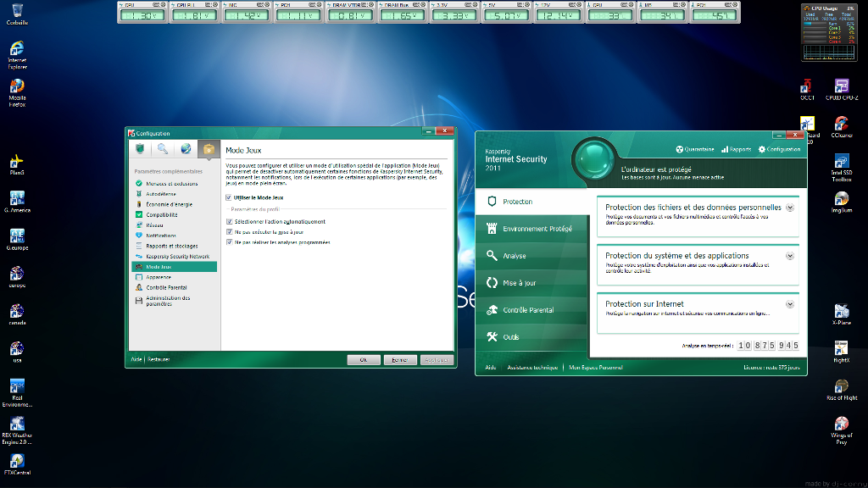Launch Internet Explorer from the desktop
Image resolution: width=868 pixels, height=488 pixels.
click(x=17, y=55)
